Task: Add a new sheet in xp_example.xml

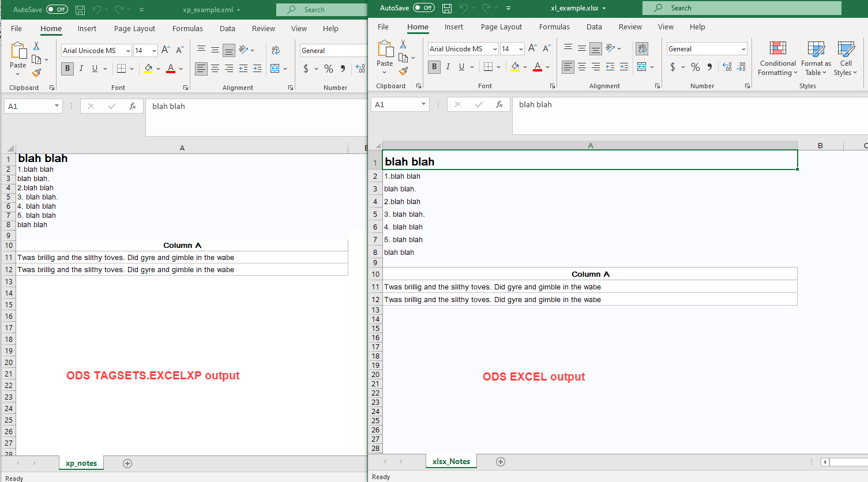Action: (127, 463)
